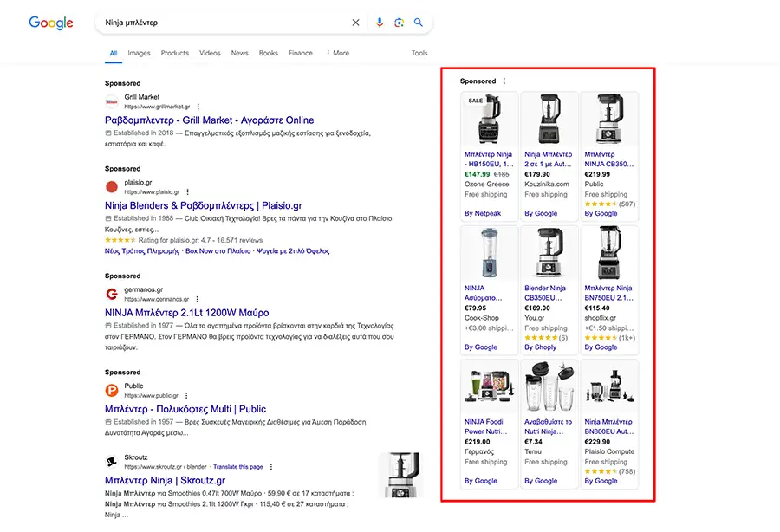Open Ninja Μπλέντερ 2 σε 1 product

(549, 159)
